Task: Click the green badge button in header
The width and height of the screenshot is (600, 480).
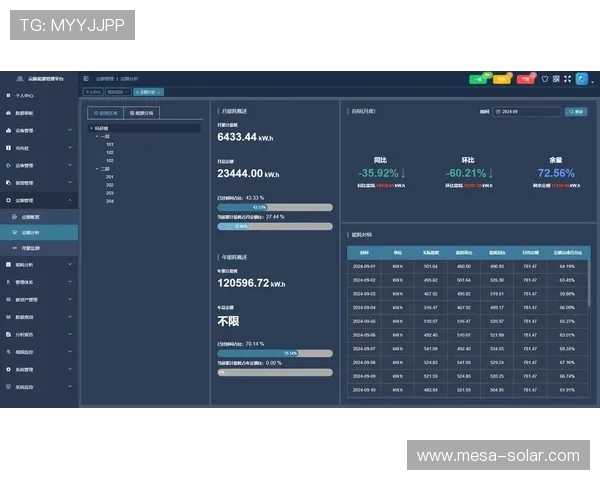Action: (478, 78)
